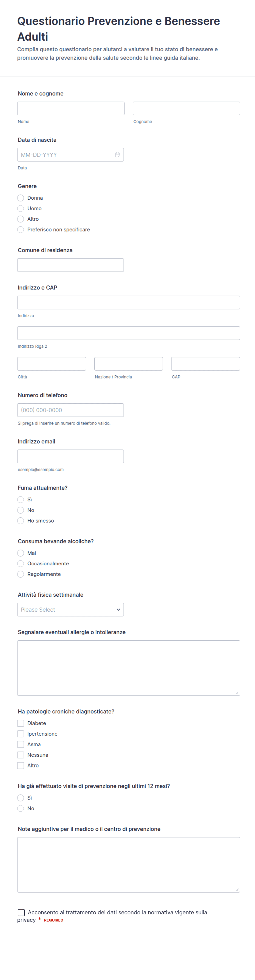Click the Comune di residenza field
The height and width of the screenshot is (980, 255).
coord(70,265)
